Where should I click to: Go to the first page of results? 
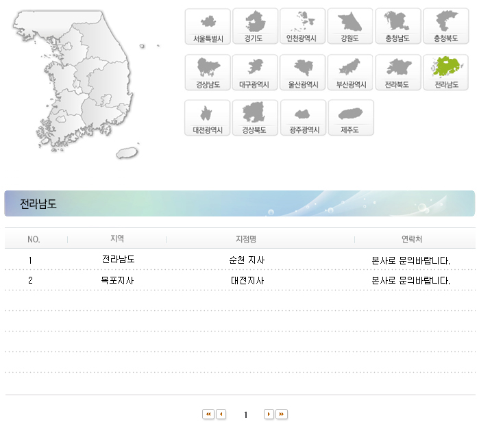coord(208,414)
